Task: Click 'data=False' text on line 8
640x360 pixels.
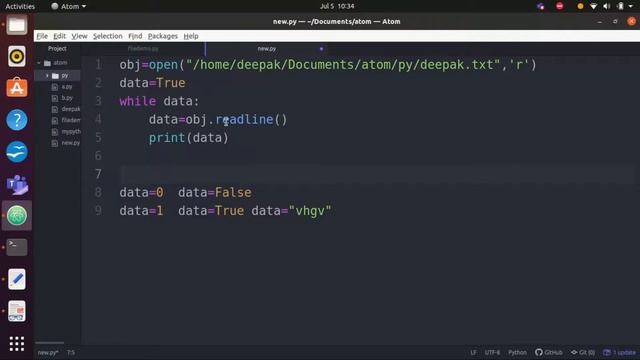Action: pyautogui.click(x=215, y=192)
